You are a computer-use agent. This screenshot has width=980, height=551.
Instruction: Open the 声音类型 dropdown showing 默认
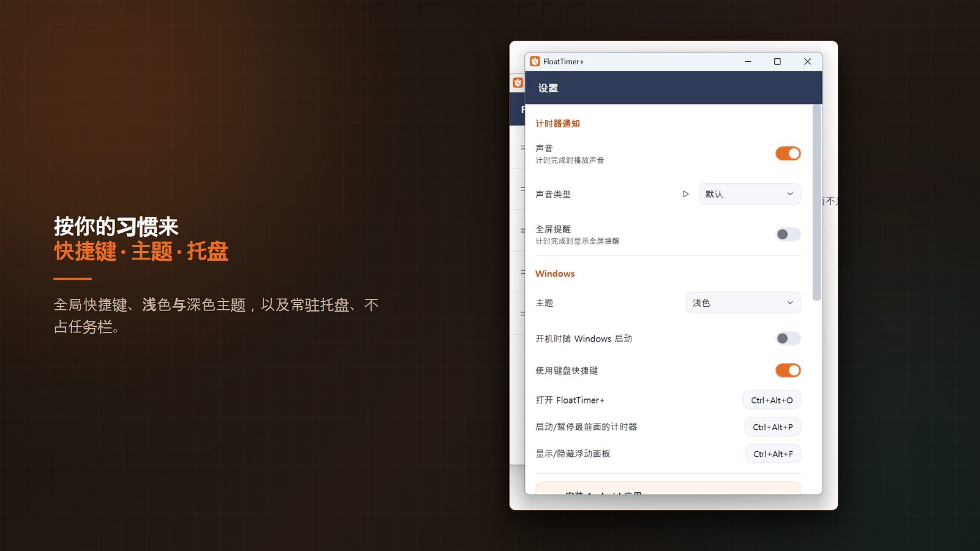[x=749, y=194]
